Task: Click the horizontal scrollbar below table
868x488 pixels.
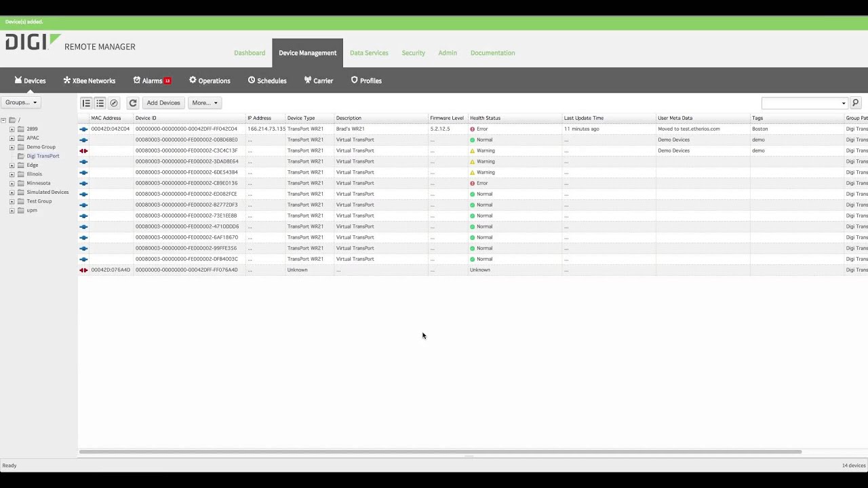Action: (440, 451)
